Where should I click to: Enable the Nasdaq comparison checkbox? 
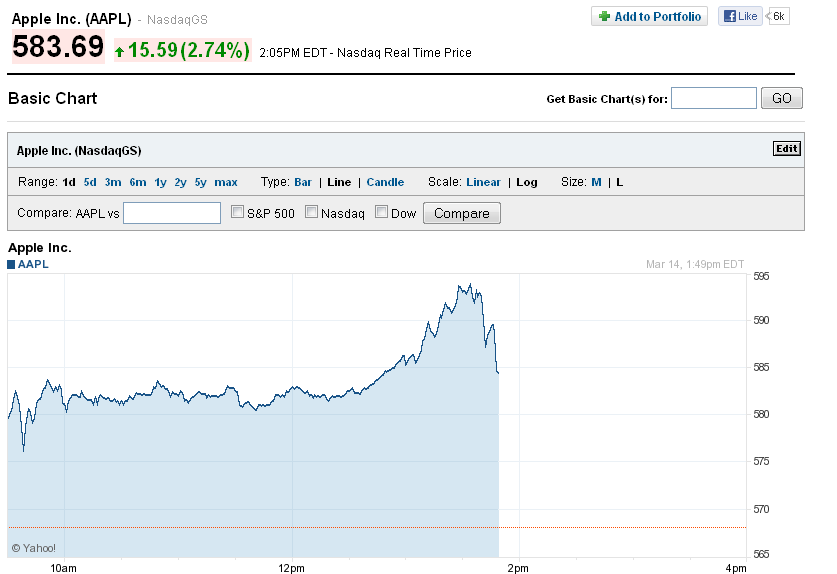(312, 212)
